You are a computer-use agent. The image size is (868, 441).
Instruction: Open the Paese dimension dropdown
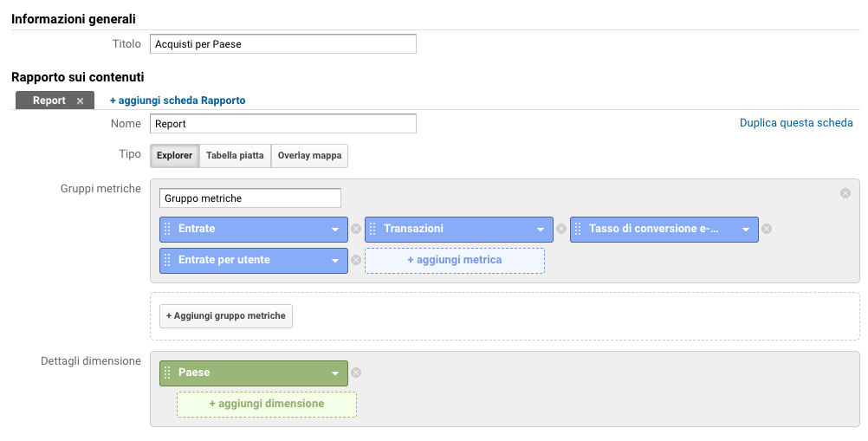pos(335,373)
